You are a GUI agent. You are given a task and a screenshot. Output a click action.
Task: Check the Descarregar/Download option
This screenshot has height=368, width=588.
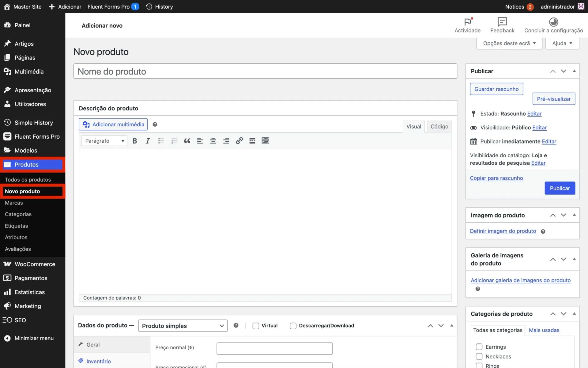(293, 326)
